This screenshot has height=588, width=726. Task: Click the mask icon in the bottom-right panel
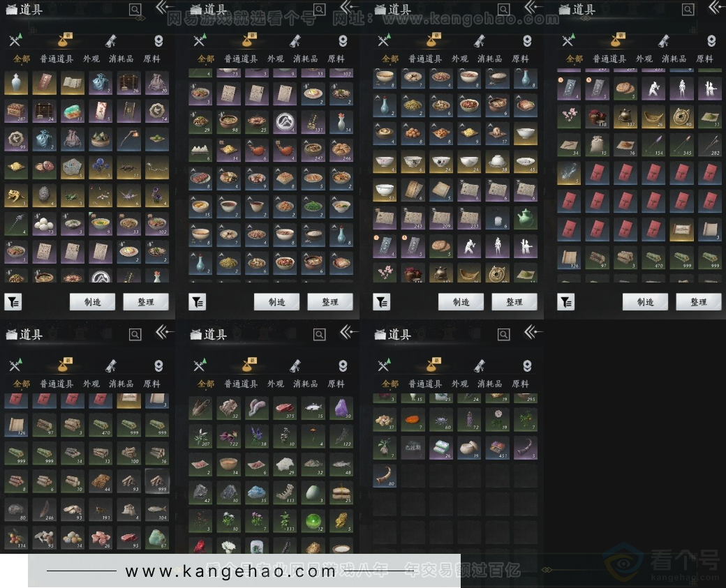(527, 366)
